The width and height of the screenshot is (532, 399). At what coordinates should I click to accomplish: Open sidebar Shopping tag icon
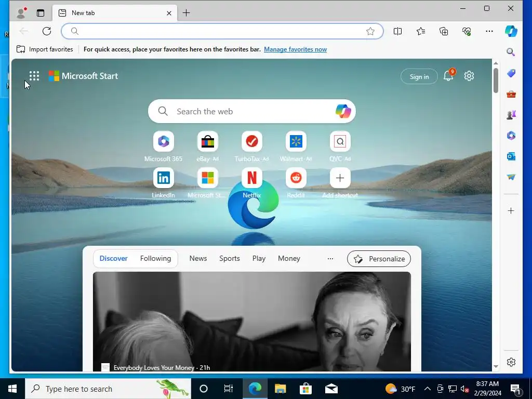click(511, 73)
